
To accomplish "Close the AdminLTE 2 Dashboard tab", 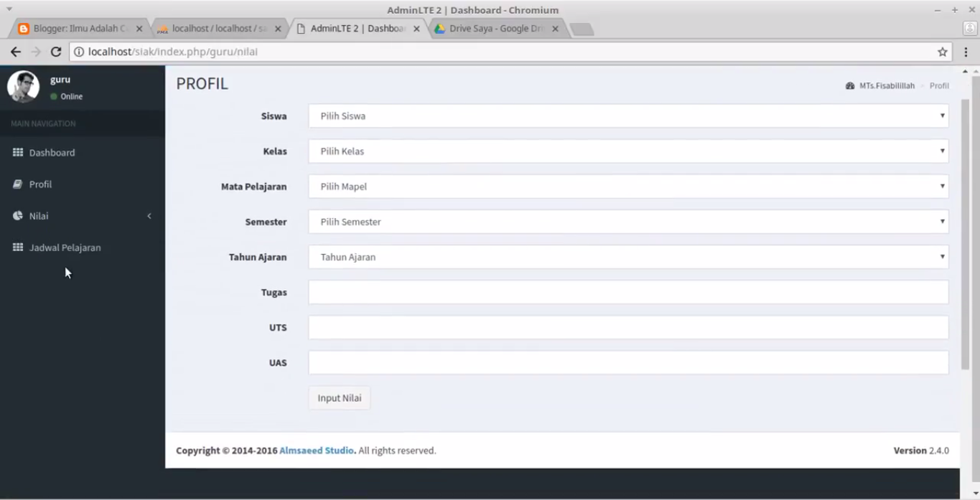I will [x=416, y=29].
